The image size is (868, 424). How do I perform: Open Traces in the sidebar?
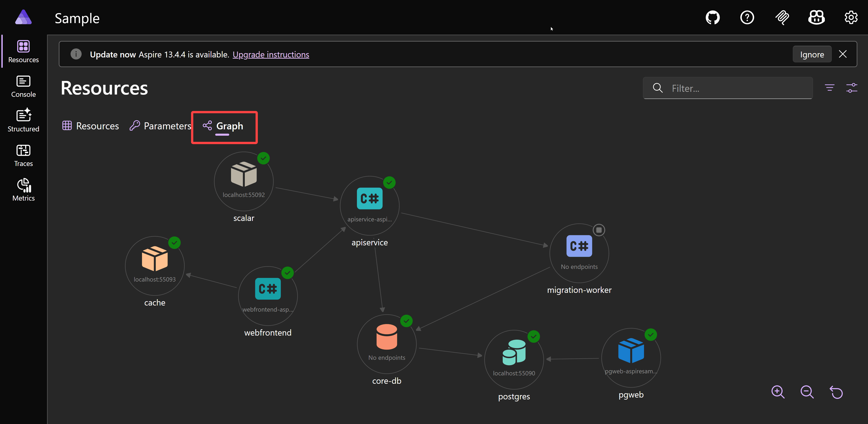click(24, 156)
